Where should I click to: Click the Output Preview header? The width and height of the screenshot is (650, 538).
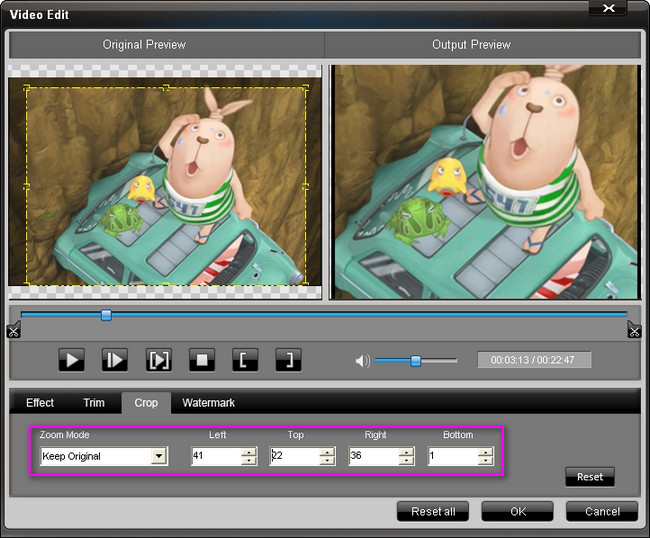471,44
